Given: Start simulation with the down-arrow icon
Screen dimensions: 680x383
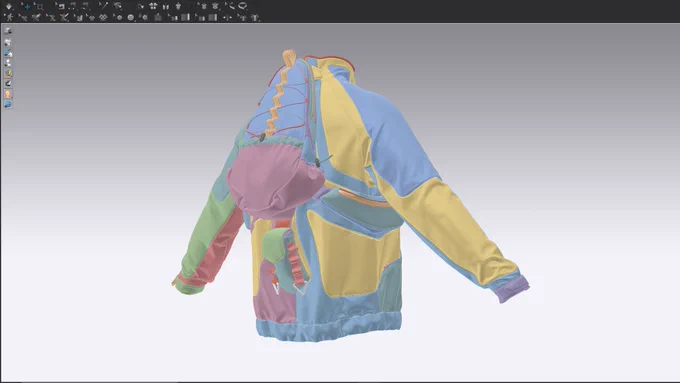Looking at the screenshot, I should click(8, 6).
